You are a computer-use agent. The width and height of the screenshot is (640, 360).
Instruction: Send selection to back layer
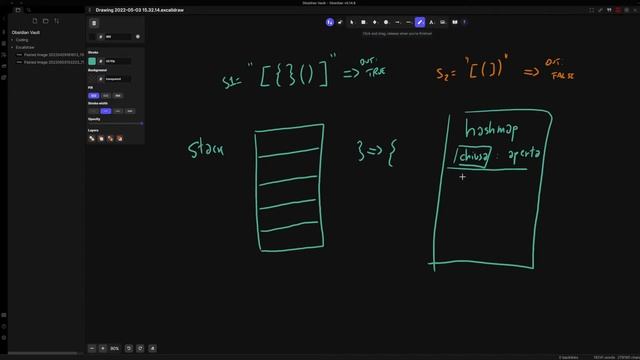coord(92,139)
